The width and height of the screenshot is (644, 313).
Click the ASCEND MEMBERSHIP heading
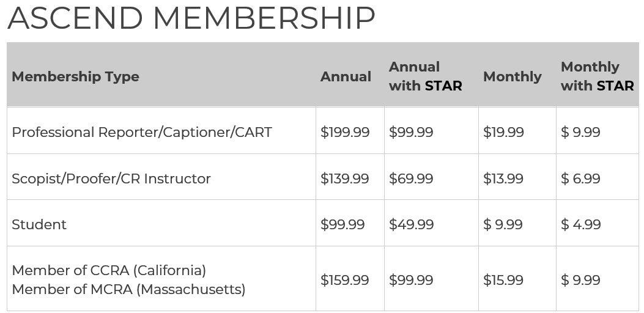pos(191,18)
